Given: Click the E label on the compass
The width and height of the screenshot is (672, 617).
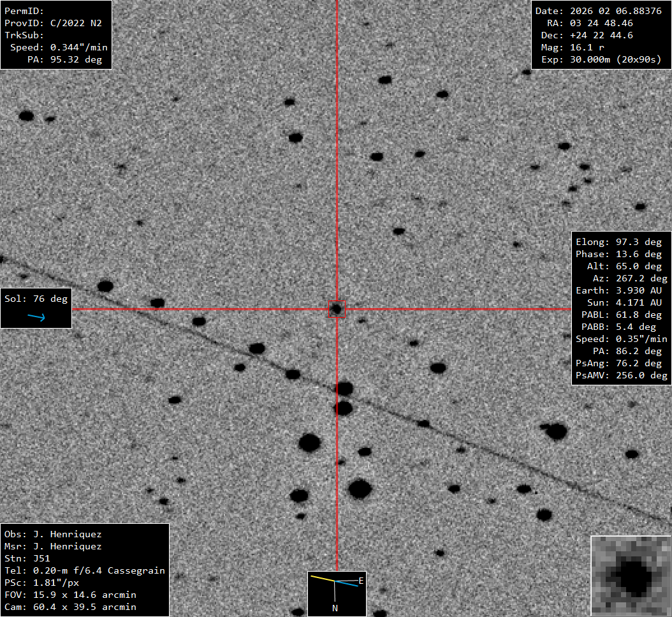Looking at the screenshot, I should click(361, 581).
